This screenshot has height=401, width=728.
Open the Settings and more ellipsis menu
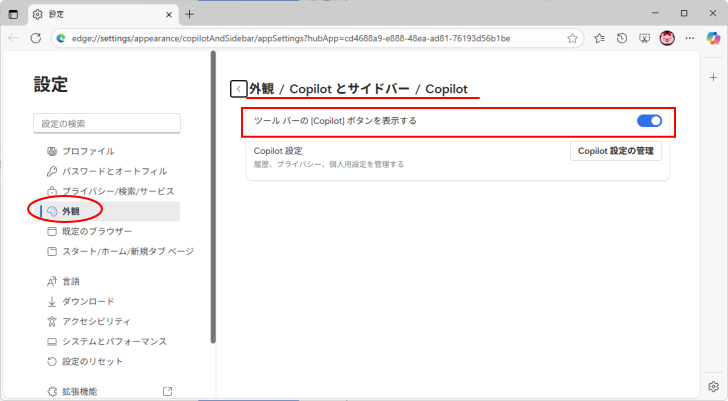coord(689,39)
